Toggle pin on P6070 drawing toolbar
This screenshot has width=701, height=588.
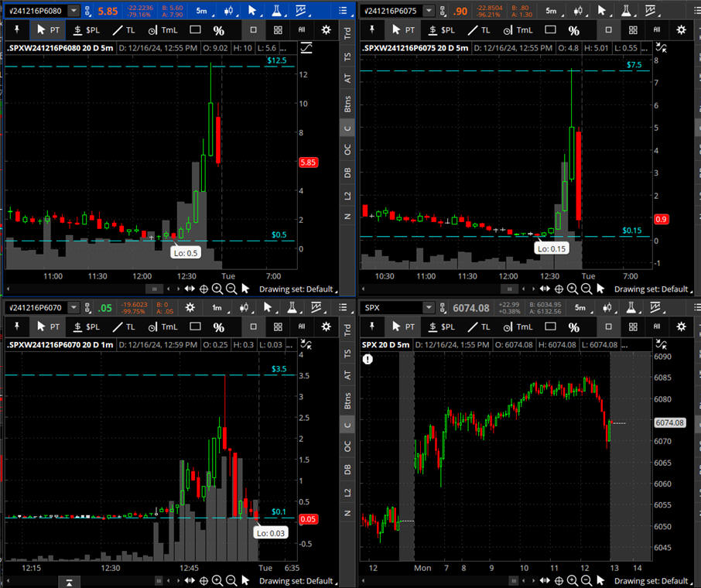point(17,326)
